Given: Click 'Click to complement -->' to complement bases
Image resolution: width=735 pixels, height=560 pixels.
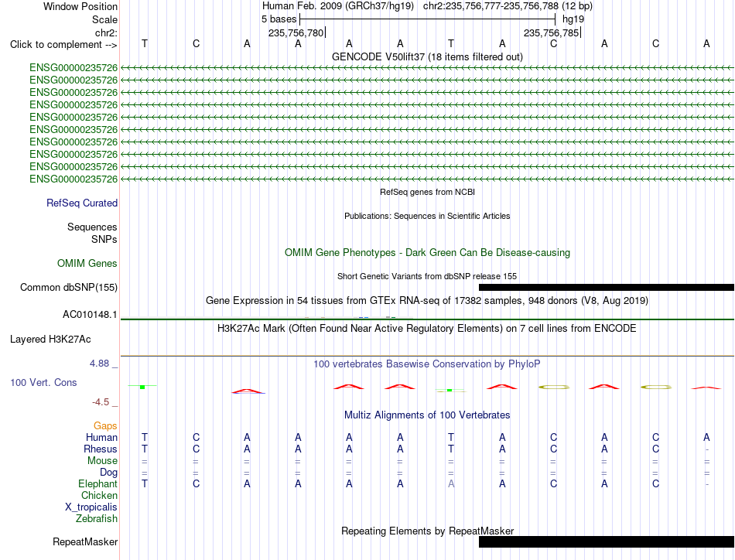Looking at the screenshot, I should [x=63, y=45].
